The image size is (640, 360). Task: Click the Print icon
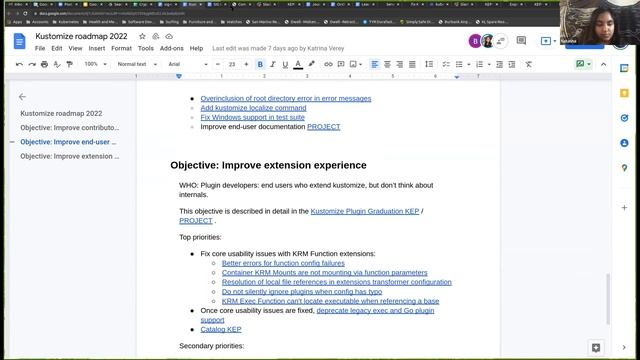point(44,64)
